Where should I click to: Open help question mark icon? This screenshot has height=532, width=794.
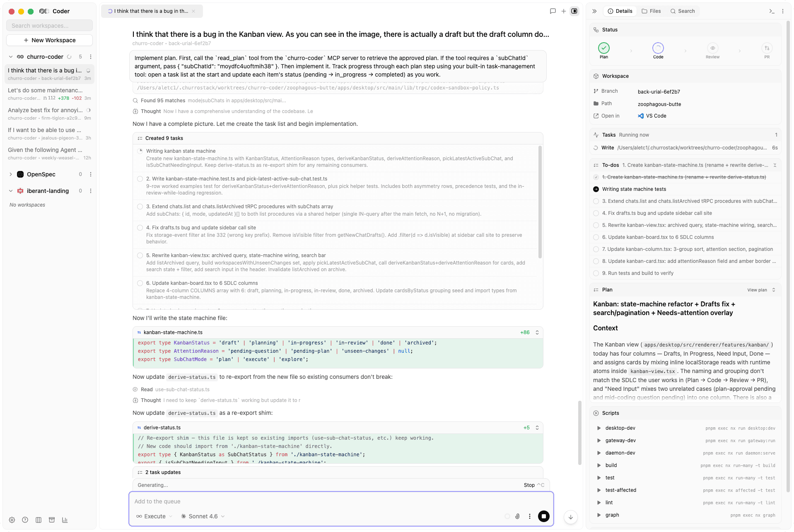tap(25, 520)
